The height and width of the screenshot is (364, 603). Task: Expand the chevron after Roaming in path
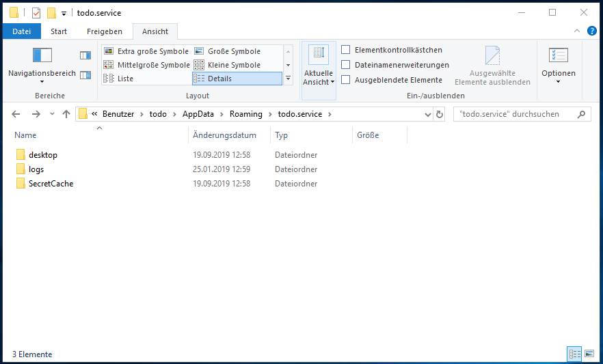coord(270,114)
